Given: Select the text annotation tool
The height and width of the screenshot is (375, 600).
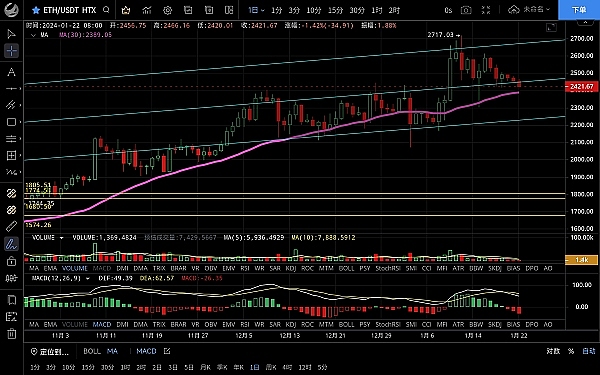Looking at the screenshot, I should (x=11, y=72).
